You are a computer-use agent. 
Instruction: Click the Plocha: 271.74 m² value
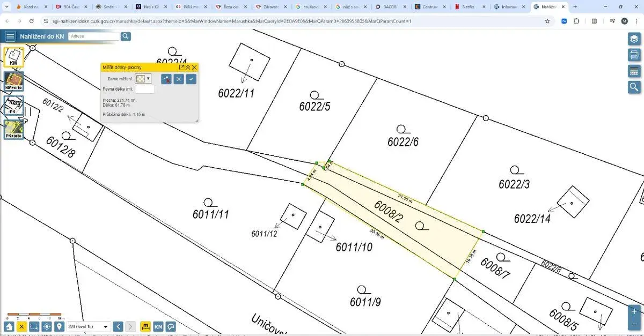tap(119, 100)
